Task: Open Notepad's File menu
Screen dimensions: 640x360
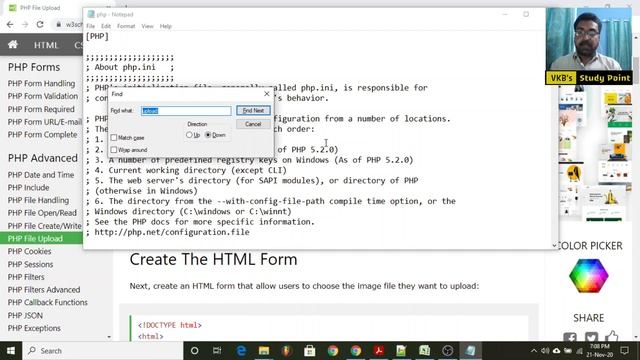Action: pos(91,26)
